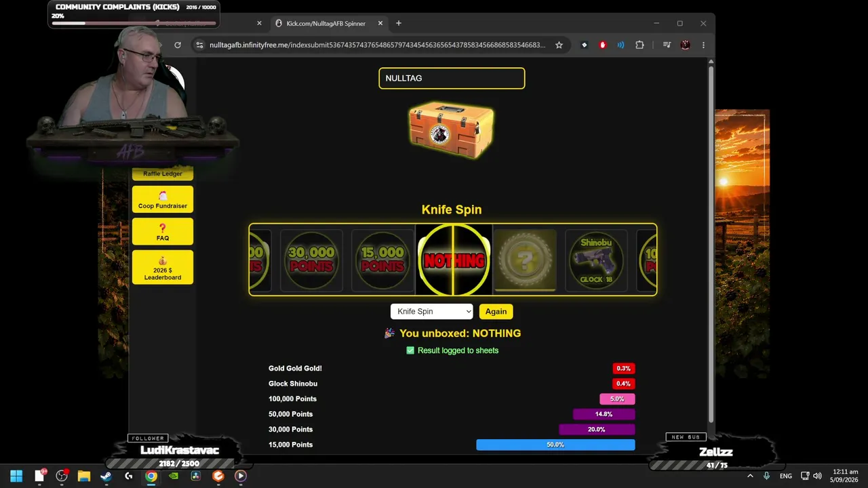Click the '15,000 Points' odds label
The width and height of the screenshot is (868, 488).
click(290, 445)
